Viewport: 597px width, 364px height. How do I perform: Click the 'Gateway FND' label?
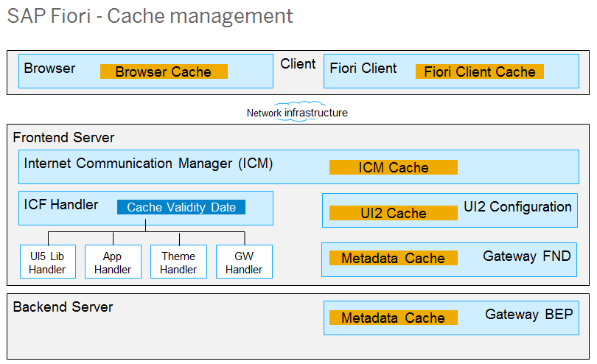526,256
